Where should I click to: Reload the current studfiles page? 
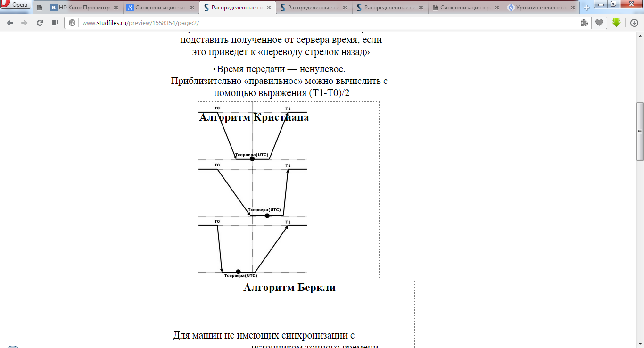tap(40, 23)
